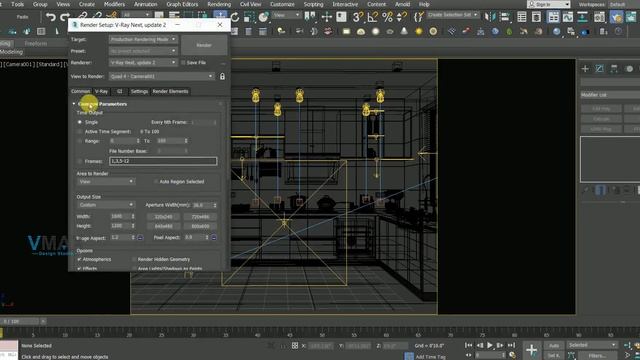
Task: Open the Sign In dropdown
Action: (x=549, y=4)
